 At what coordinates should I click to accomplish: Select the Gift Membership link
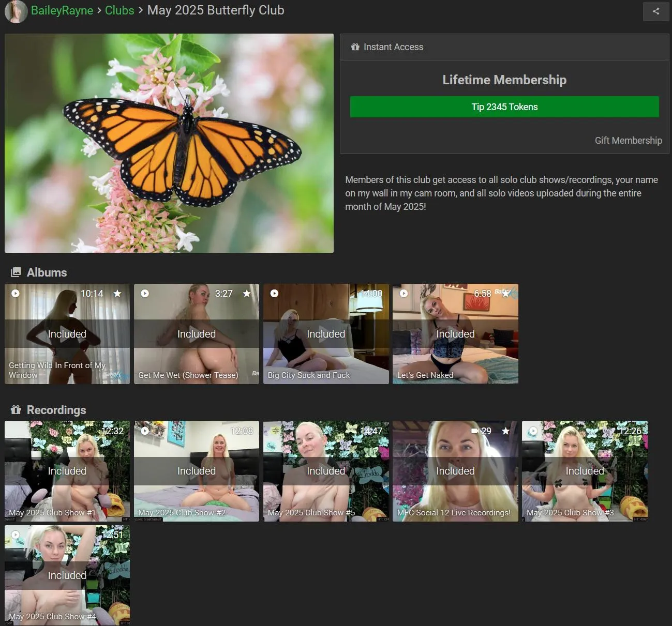(x=628, y=141)
